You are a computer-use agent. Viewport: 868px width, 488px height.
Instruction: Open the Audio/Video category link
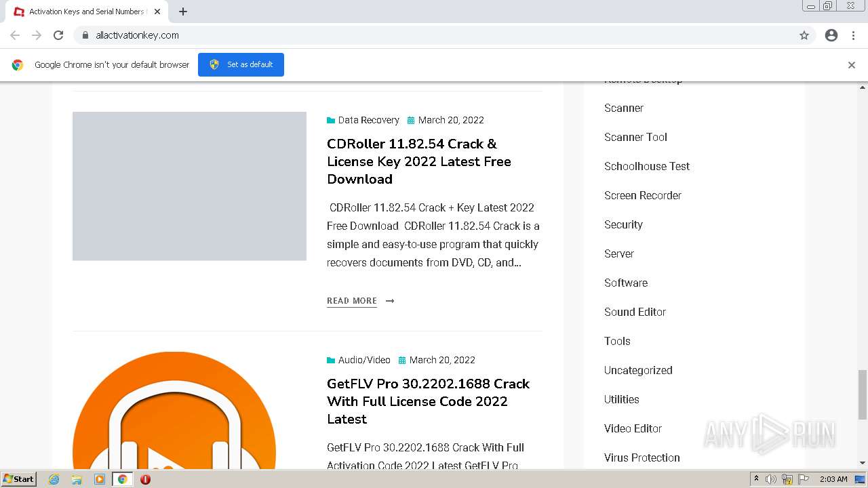pyautogui.click(x=364, y=360)
